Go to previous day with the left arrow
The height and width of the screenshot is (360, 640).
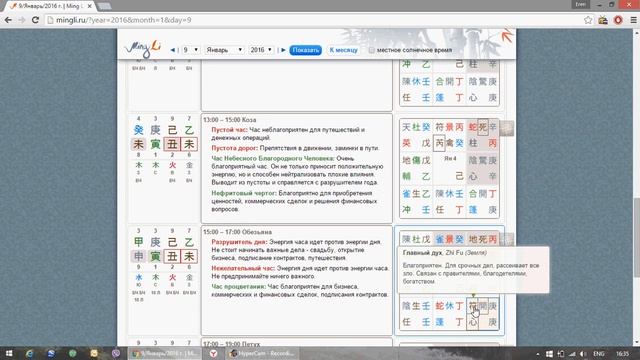pos(173,50)
